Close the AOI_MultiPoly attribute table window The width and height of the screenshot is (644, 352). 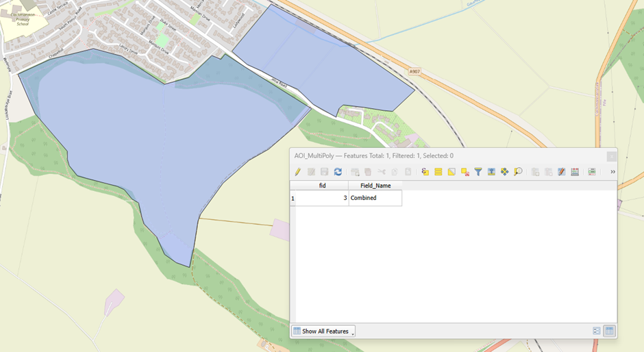point(612,157)
